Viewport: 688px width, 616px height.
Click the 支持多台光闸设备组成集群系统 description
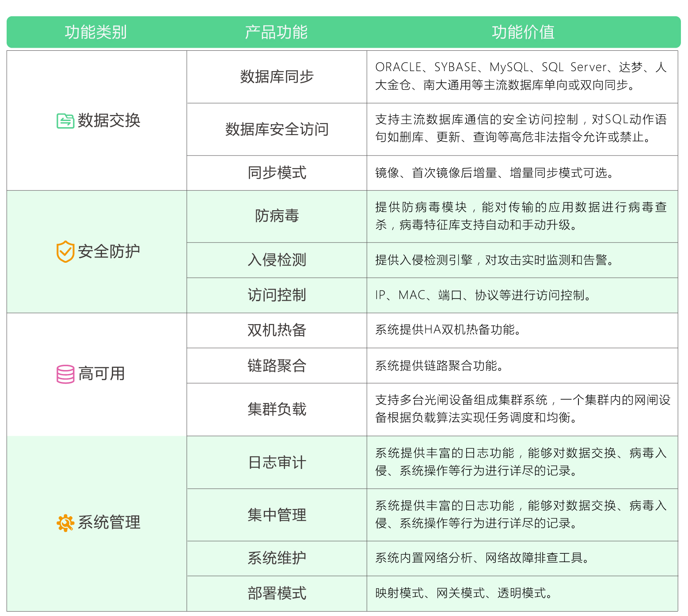tap(523, 408)
